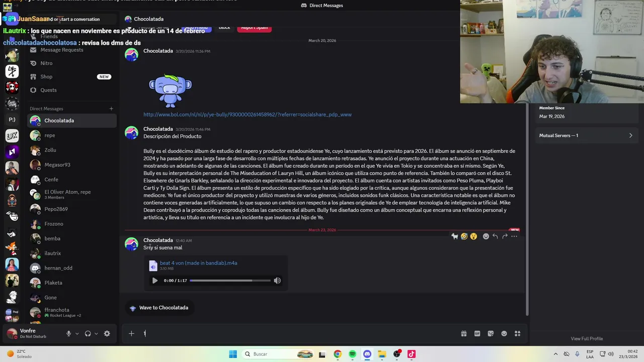This screenshot has width=644, height=362.
Task: Open the P:) server in sidebar
Action: point(12,120)
